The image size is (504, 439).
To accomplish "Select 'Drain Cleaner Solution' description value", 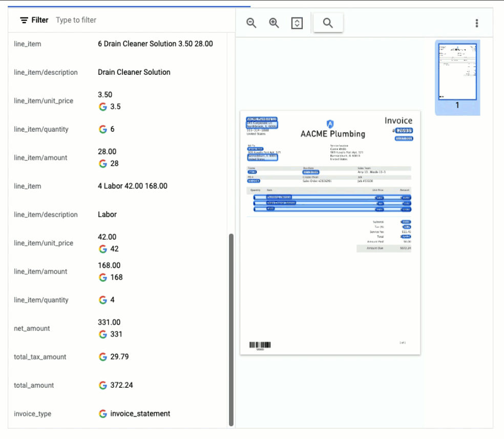I will point(134,72).
